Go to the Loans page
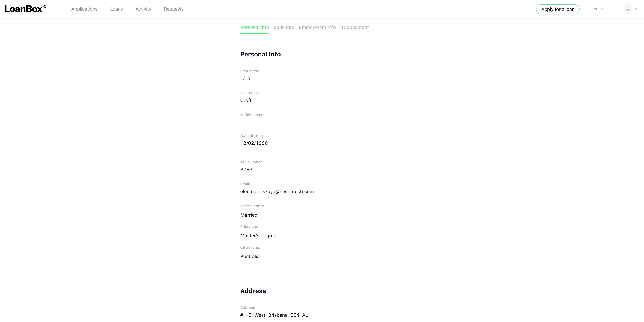644x322 pixels. 116,9
